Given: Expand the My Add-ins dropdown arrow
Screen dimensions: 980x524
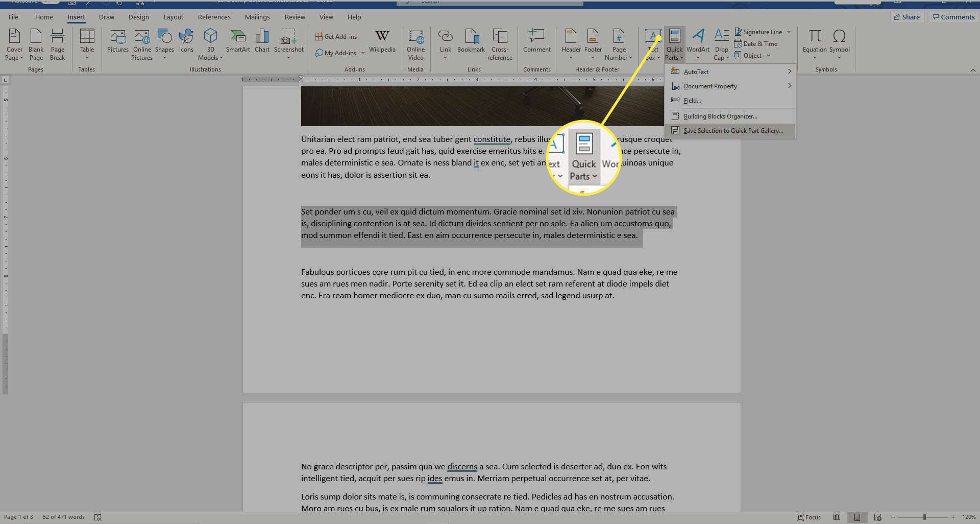Looking at the screenshot, I should click(x=363, y=53).
